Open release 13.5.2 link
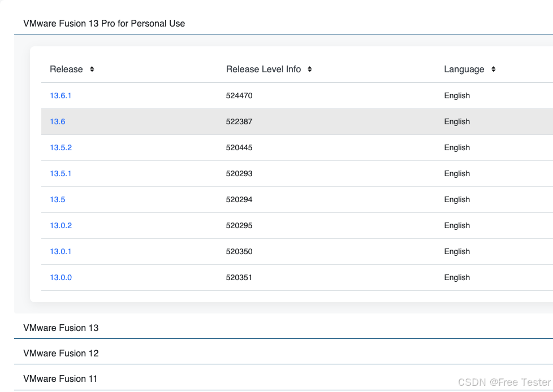553x392 pixels. coord(61,147)
